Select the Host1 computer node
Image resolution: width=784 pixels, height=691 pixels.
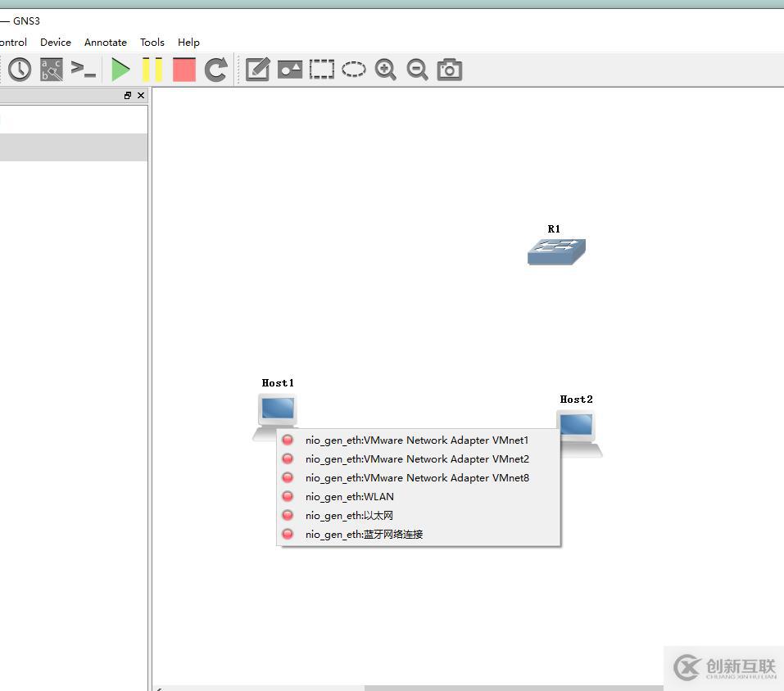[277, 411]
